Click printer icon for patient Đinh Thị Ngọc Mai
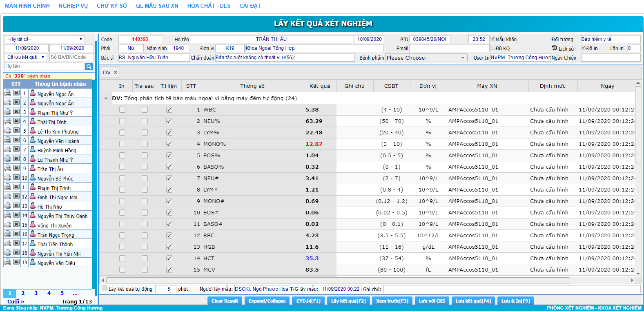Screen dimensions: 644x312 tap(8, 196)
